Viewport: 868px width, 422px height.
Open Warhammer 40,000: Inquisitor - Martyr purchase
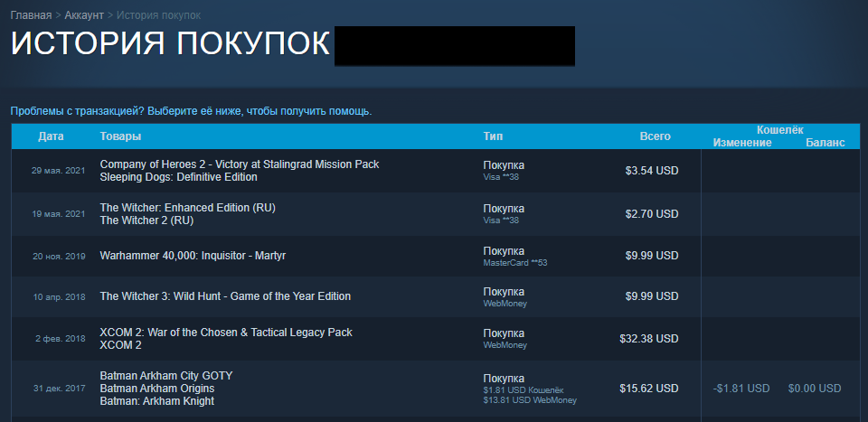click(x=193, y=256)
